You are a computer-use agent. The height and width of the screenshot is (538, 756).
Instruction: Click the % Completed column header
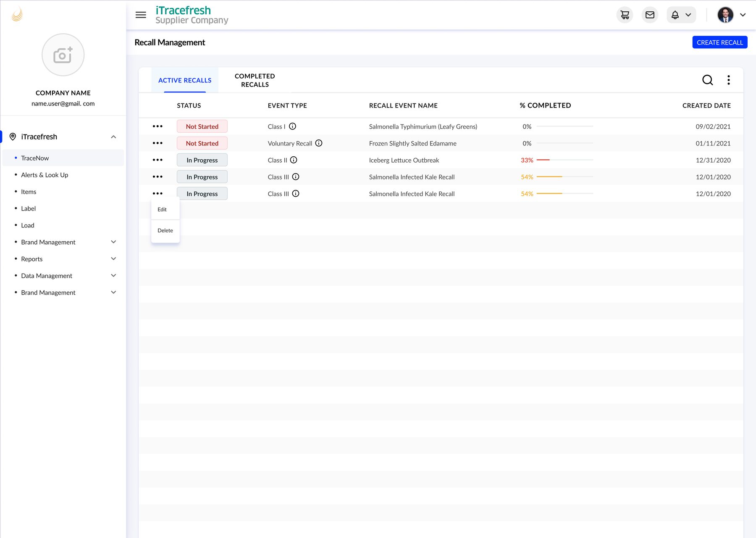tap(545, 105)
